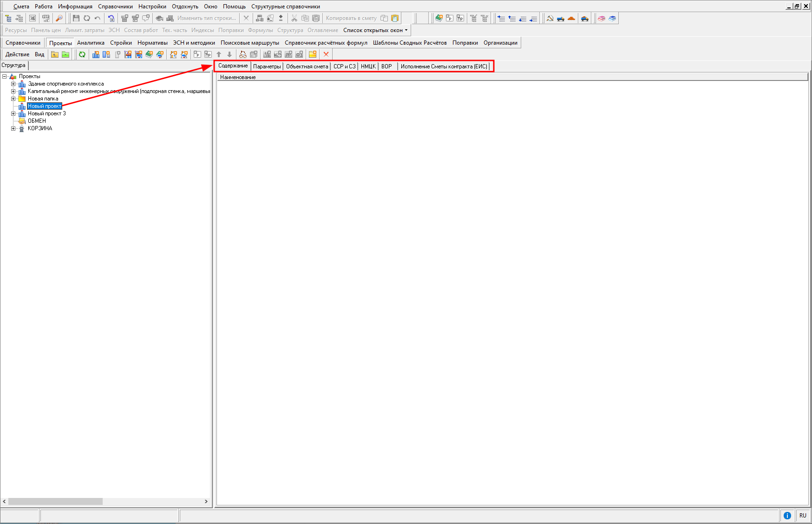Open the Настройки menu

[152, 7]
